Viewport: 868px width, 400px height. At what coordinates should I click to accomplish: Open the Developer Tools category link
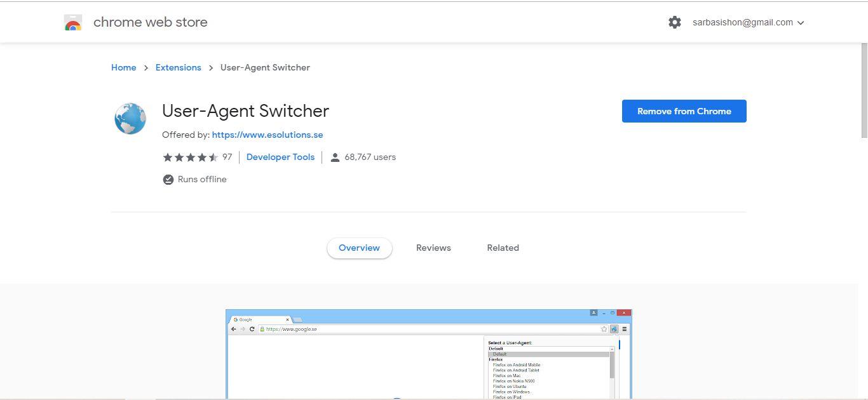(280, 157)
